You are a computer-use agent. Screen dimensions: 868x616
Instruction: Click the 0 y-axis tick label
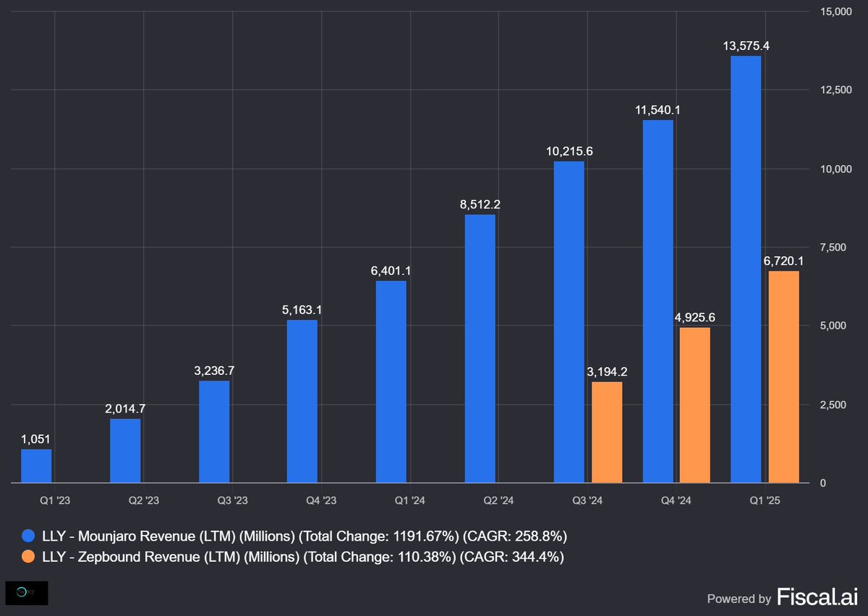pos(823,483)
